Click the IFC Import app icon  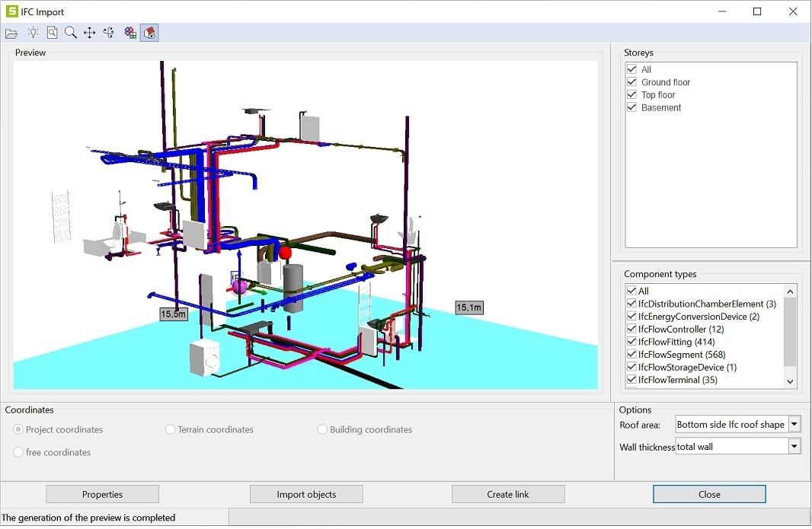pos(11,11)
